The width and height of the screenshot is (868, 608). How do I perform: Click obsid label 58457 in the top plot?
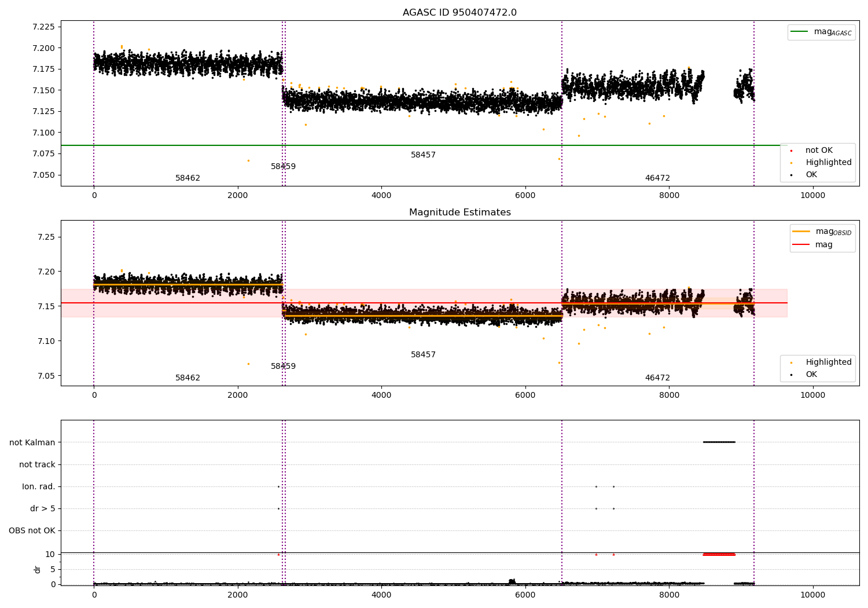[x=423, y=155]
